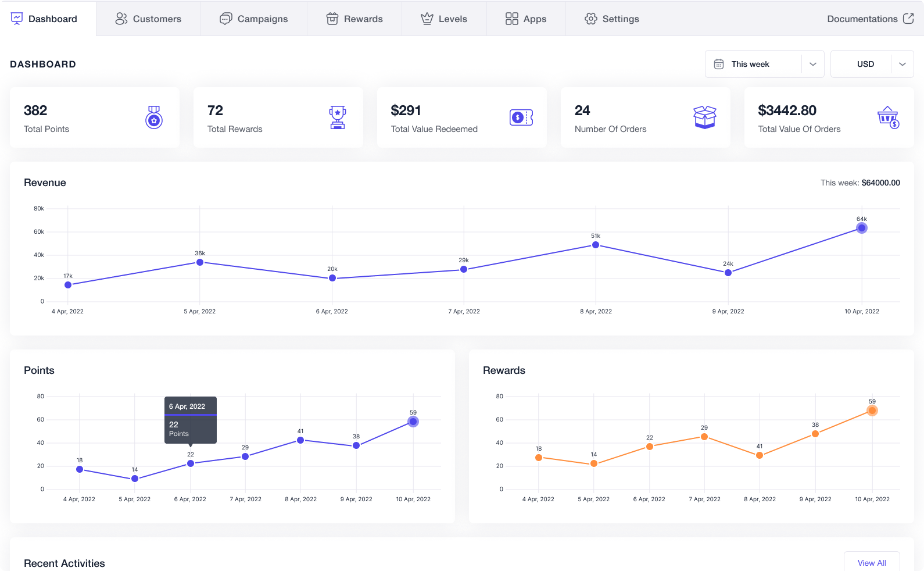Screen dimensions: 924x571
Task: Click the 36k data point on Revenue chart
Action: pos(200,262)
